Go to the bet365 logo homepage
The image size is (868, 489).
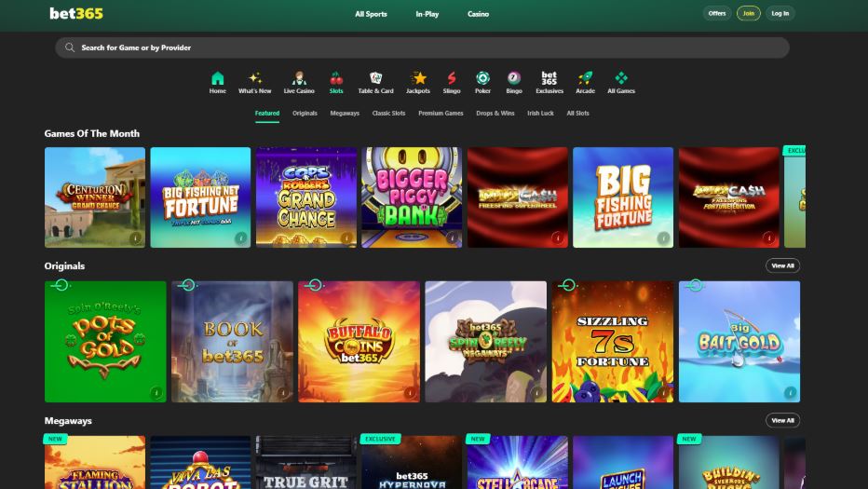coord(76,13)
